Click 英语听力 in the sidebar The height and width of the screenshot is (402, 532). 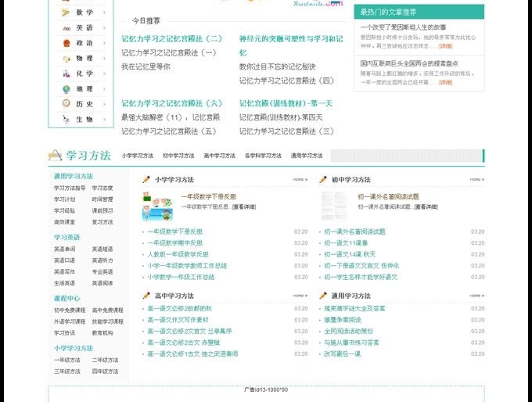(x=102, y=260)
